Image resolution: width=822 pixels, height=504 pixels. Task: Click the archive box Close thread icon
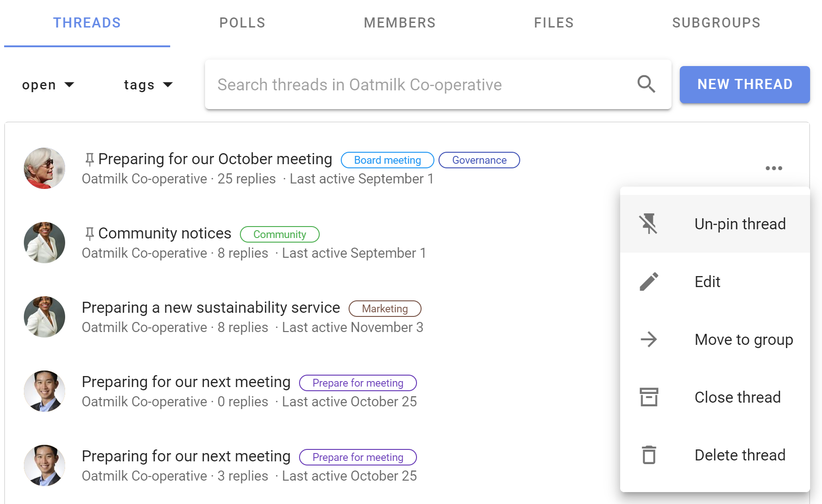(649, 397)
